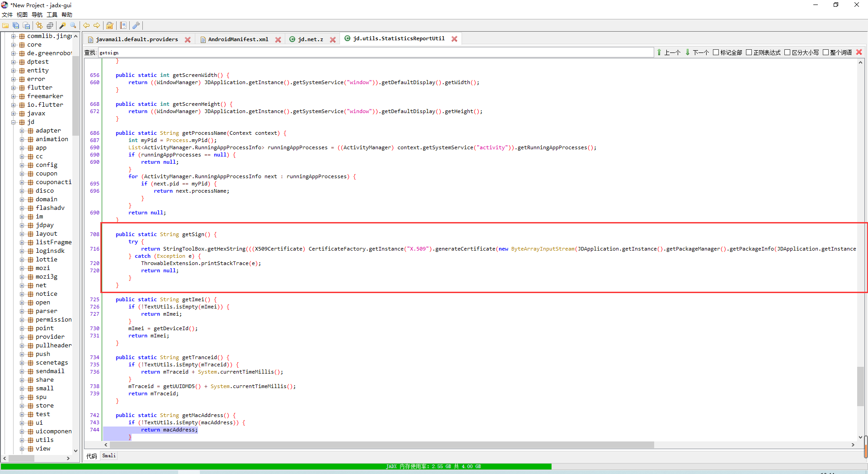Select the loginsdk package in tree
Image resolution: width=868 pixels, height=474 pixels.
(50, 251)
